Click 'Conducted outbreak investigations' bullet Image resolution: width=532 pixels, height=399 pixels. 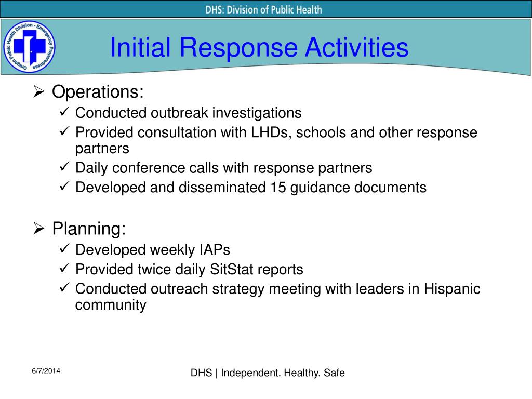click(x=188, y=113)
